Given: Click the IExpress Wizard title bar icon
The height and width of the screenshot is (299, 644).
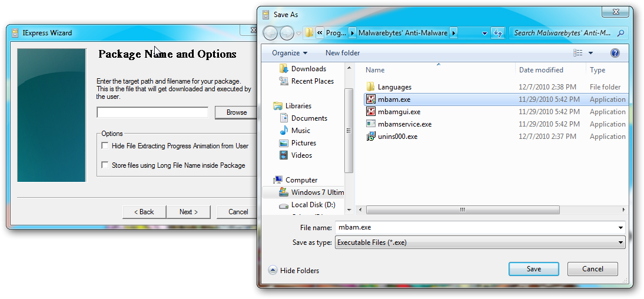Looking at the screenshot, I should [15, 33].
